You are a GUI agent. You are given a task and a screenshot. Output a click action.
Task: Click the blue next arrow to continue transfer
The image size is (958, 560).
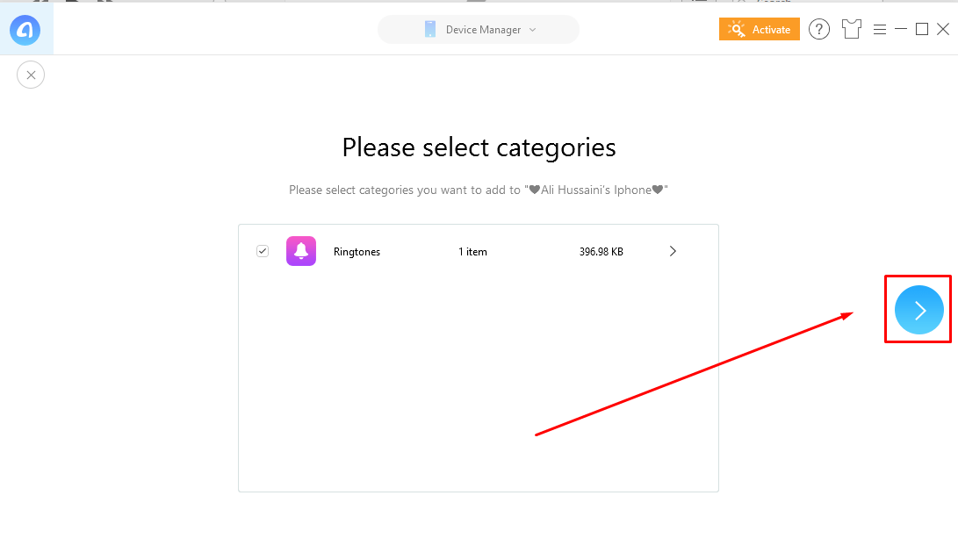918,309
